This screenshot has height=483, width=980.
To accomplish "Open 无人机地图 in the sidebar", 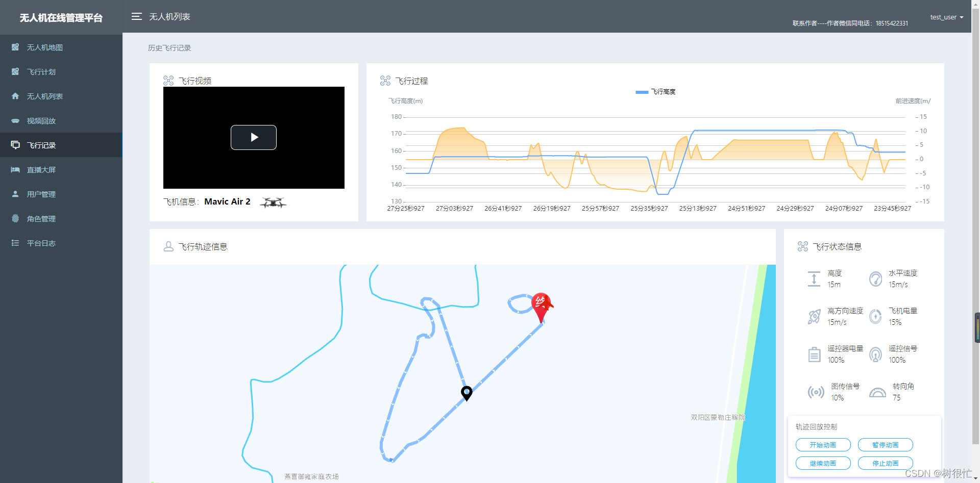I will (x=61, y=47).
